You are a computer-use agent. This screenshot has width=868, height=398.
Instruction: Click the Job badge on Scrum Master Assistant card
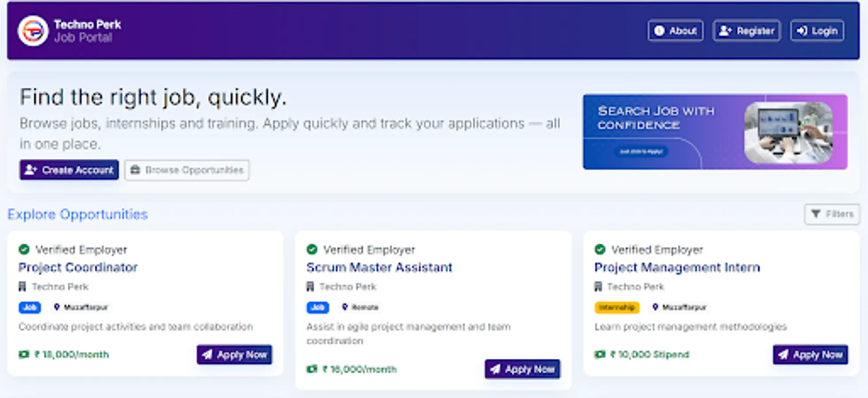click(318, 307)
